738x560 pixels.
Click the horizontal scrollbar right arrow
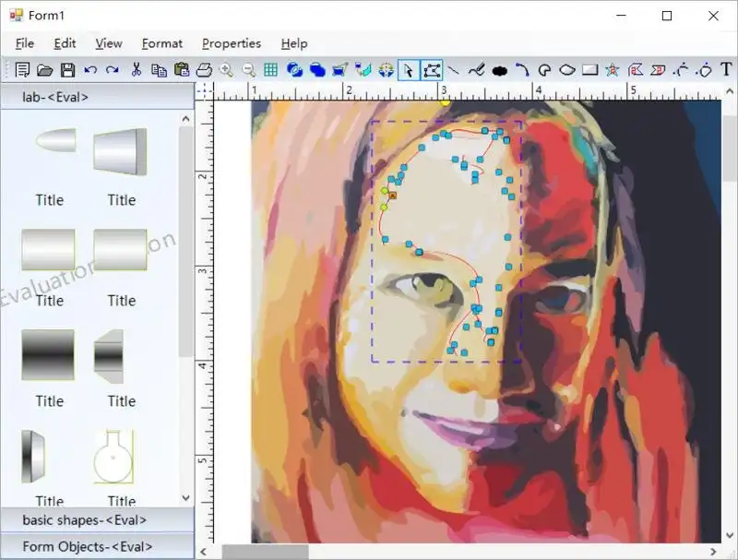(x=713, y=552)
